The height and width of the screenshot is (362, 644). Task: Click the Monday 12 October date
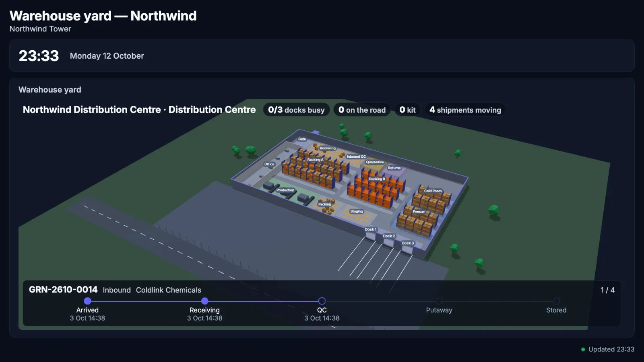(107, 56)
